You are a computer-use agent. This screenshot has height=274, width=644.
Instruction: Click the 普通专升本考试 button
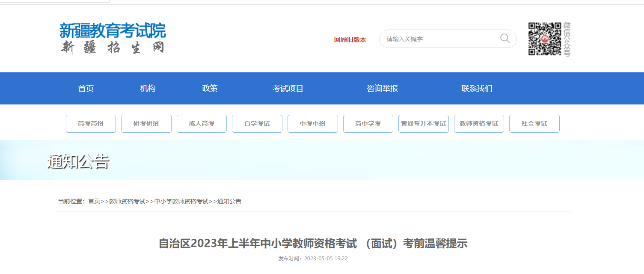(x=423, y=124)
